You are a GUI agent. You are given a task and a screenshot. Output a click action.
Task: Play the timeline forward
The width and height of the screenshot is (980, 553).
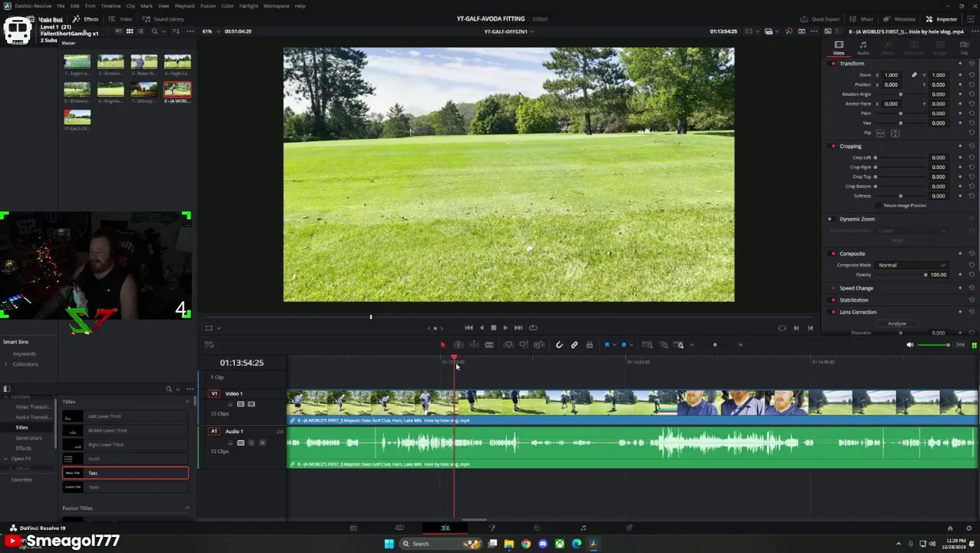pos(505,328)
